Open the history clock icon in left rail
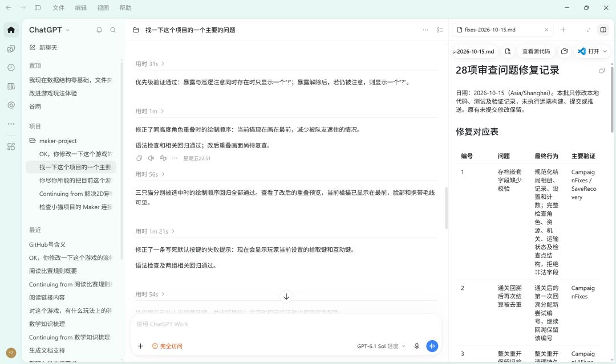 click(x=11, y=67)
